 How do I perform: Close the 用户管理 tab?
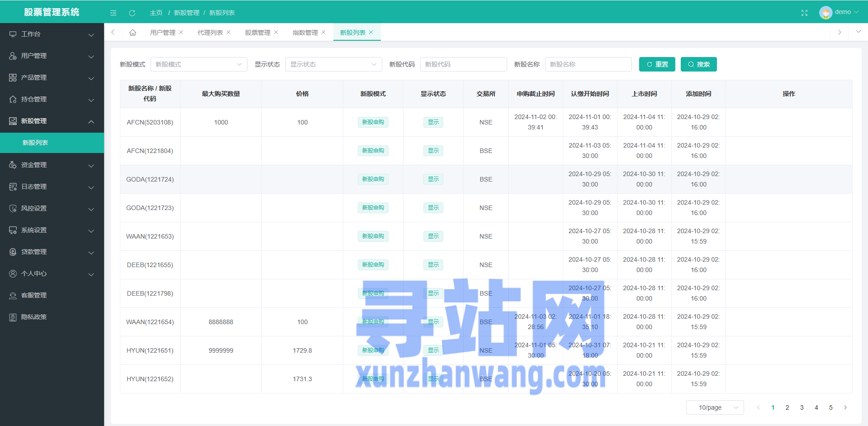[181, 32]
